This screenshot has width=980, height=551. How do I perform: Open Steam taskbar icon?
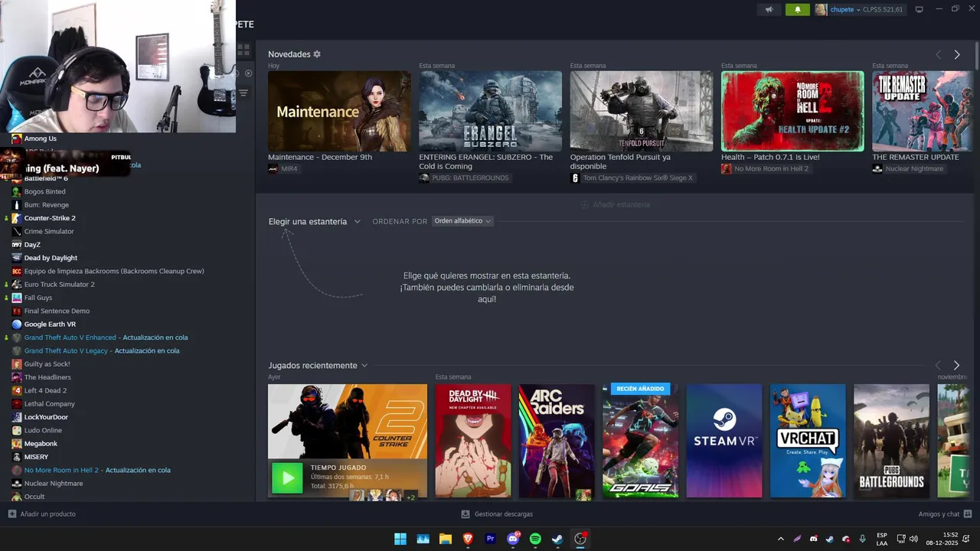tap(558, 539)
